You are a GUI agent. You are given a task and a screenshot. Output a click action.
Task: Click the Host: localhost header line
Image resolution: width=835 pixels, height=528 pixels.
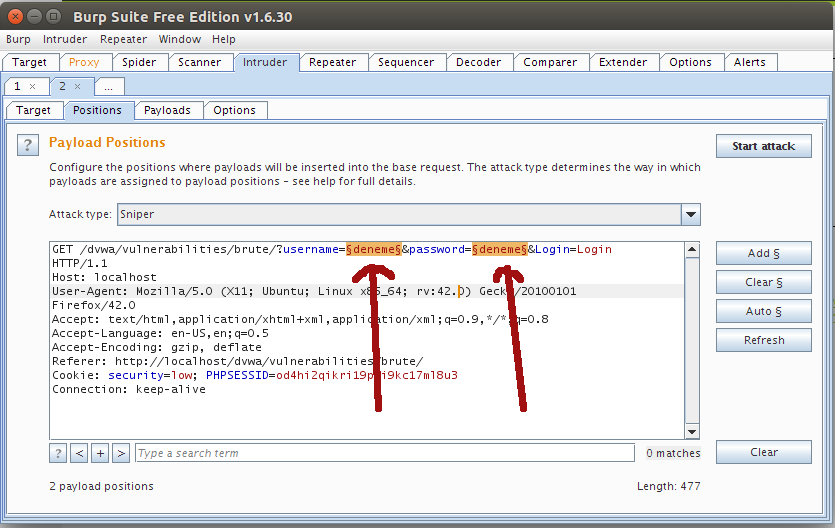[104, 277]
